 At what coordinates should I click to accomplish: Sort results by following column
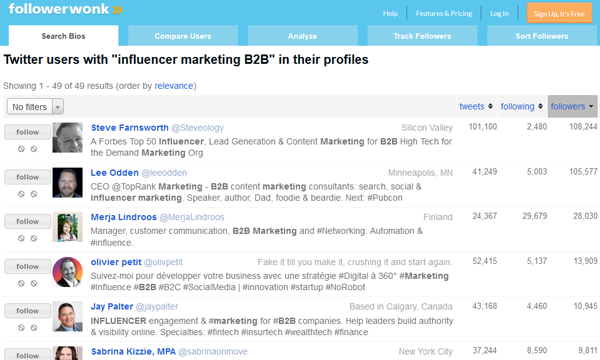522,106
